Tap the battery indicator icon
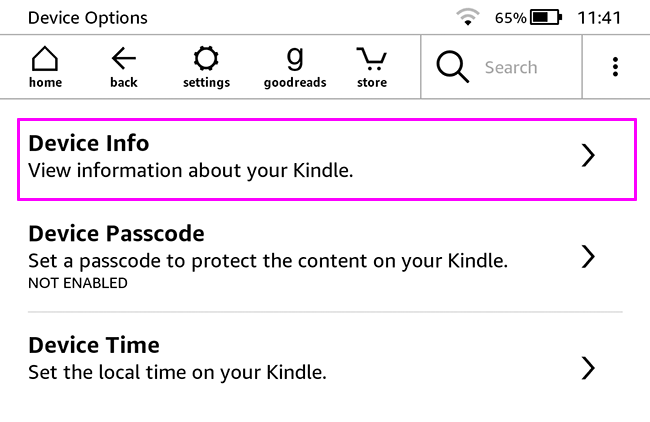 [x=545, y=18]
